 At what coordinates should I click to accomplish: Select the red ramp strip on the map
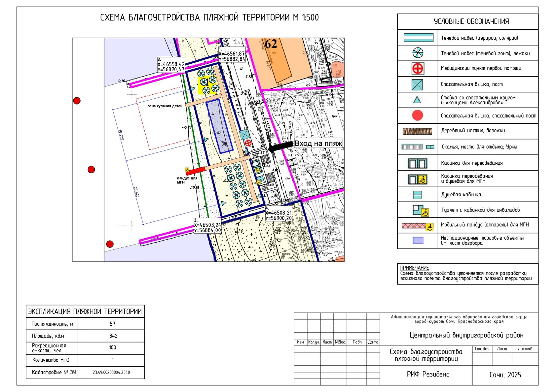(x=196, y=170)
